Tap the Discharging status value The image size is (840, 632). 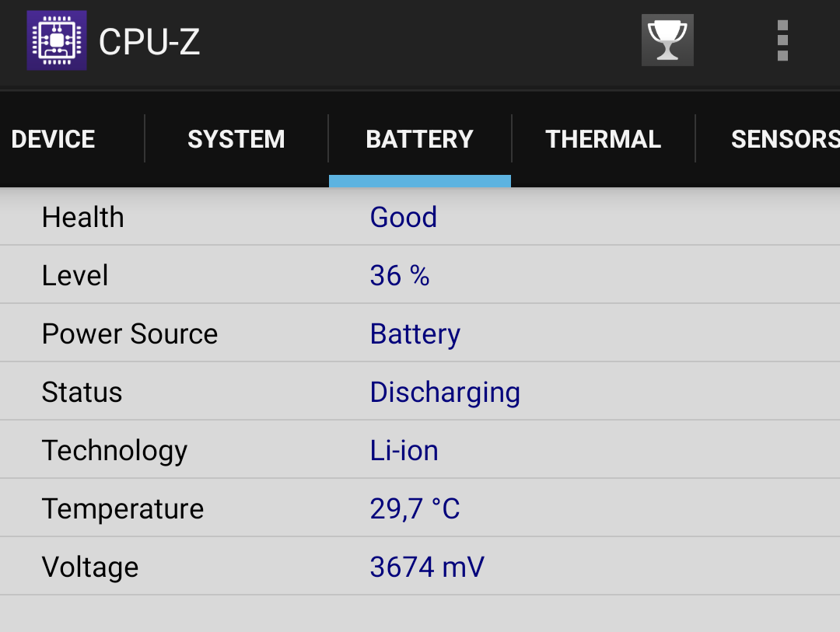[445, 393]
